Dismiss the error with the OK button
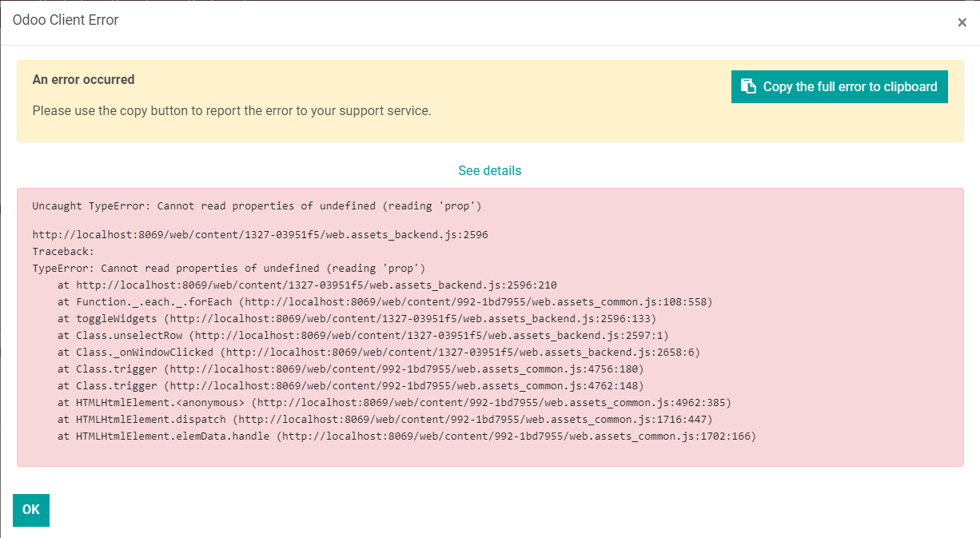The image size is (980, 538). point(30,510)
